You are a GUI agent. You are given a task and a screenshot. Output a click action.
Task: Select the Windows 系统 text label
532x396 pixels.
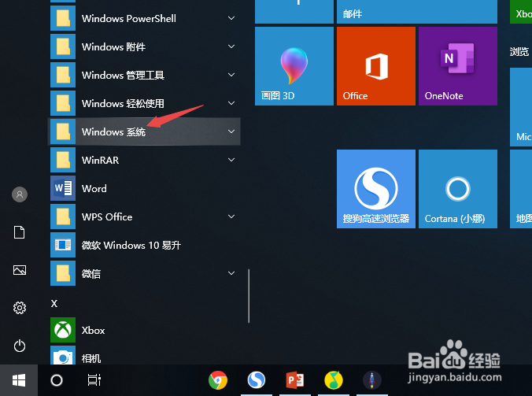[x=113, y=131]
